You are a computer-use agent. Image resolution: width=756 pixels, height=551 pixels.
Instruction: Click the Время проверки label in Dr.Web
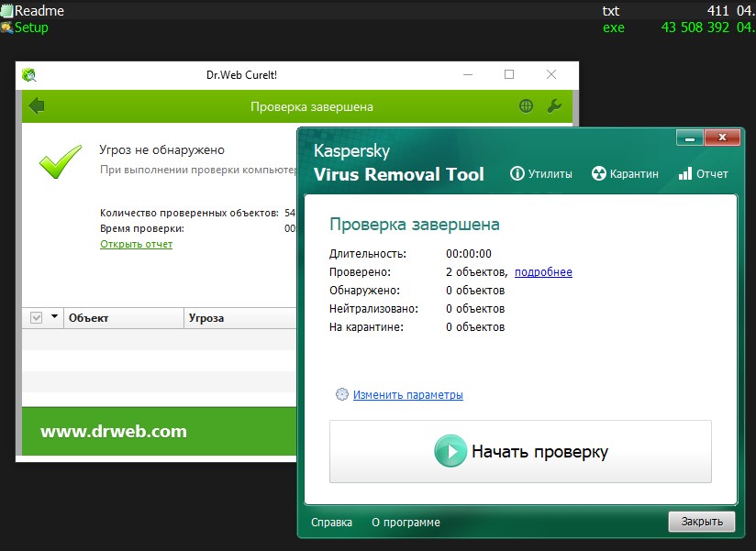142,228
